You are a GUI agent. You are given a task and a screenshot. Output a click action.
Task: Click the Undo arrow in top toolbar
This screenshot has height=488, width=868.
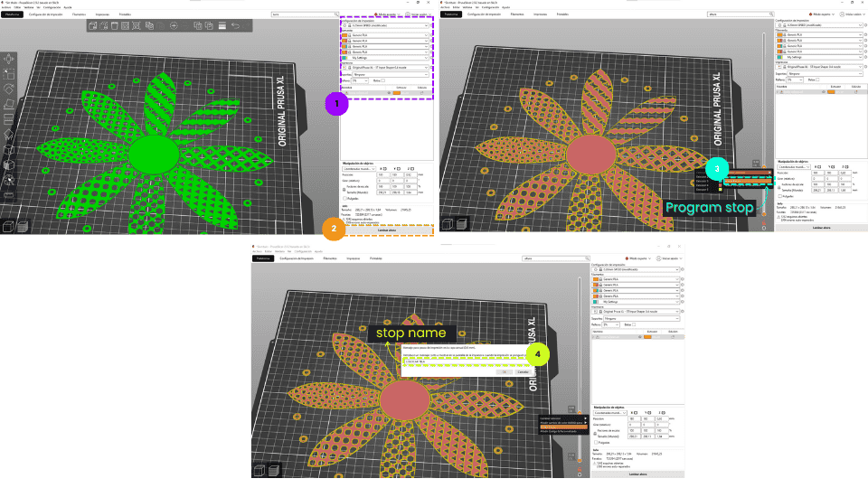point(235,26)
